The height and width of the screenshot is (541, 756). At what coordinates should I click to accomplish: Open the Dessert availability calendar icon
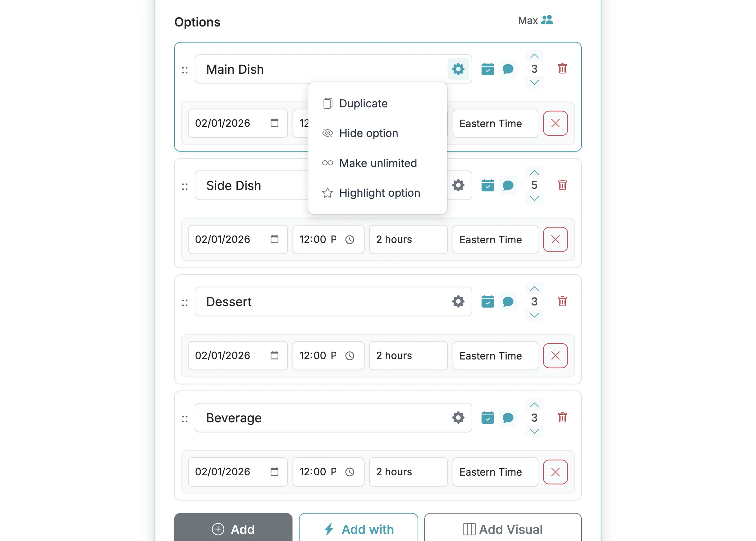(x=488, y=301)
